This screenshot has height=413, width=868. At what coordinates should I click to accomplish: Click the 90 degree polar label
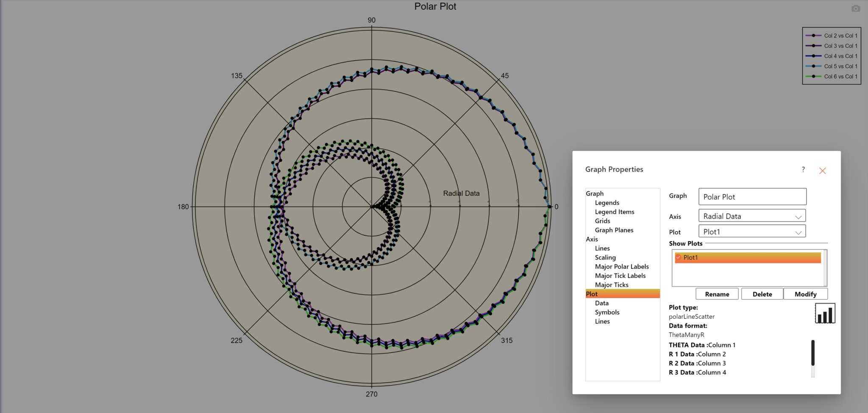(x=372, y=20)
